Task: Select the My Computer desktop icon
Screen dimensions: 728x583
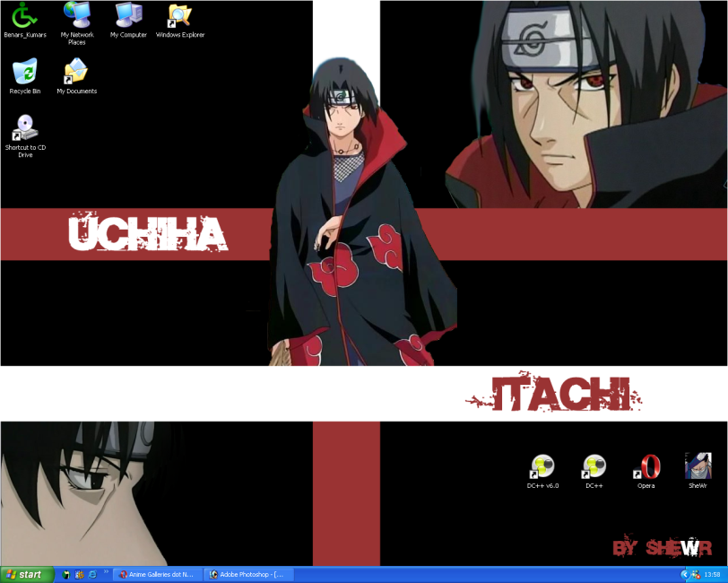Action: 128,21
